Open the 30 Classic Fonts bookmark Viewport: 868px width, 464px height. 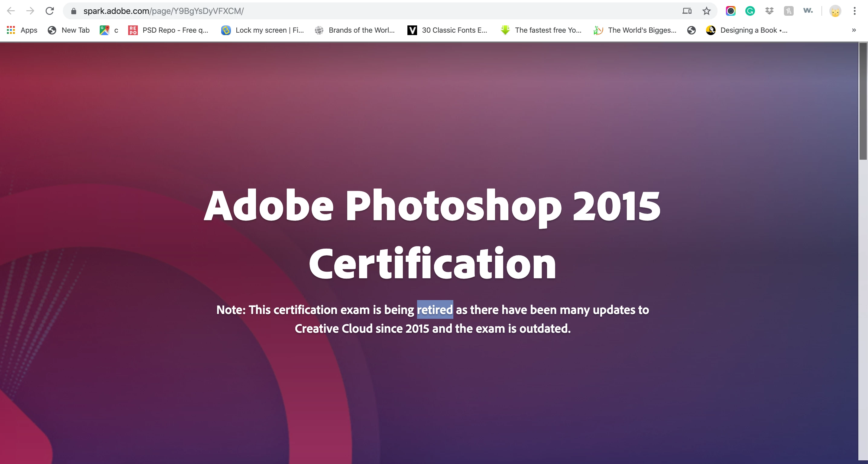[x=448, y=30]
